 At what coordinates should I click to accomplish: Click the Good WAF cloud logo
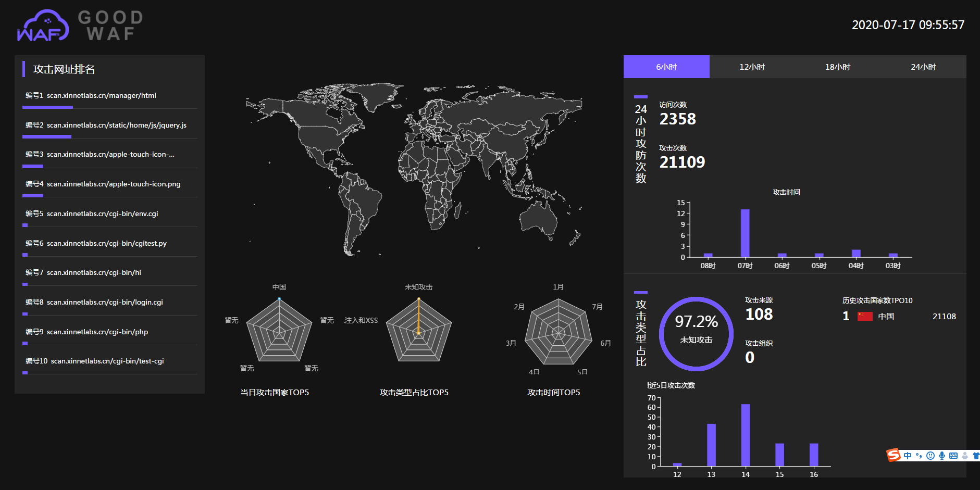[x=43, y=25]
